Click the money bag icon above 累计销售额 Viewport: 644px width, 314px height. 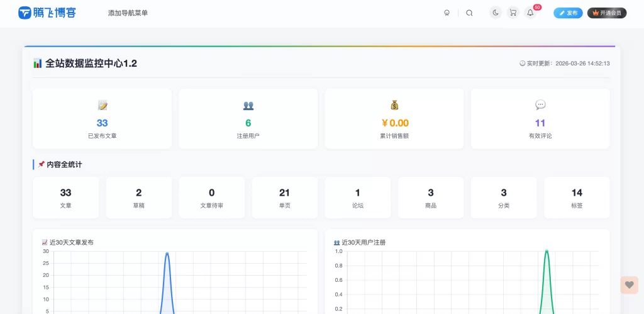coord(394,105)
